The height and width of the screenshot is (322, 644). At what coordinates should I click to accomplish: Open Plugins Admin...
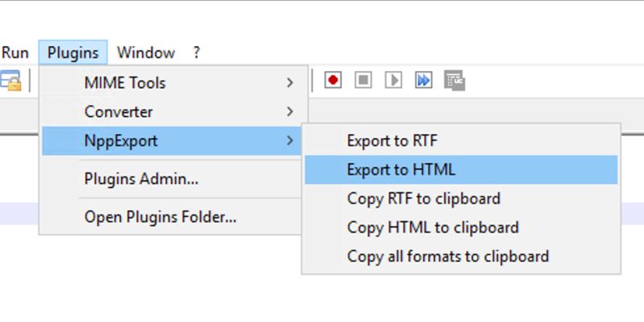pos(172,178)
